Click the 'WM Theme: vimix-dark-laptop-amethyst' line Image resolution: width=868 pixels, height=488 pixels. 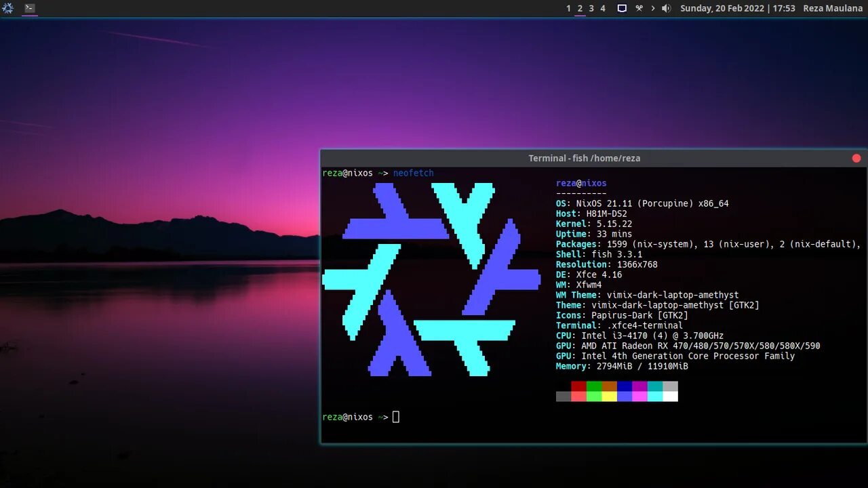(x=648, y=295)
